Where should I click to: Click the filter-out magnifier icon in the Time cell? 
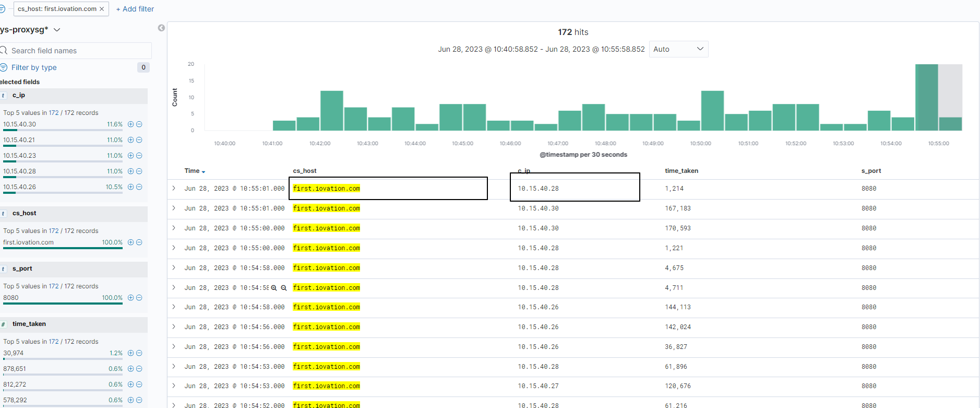point(284,288)
